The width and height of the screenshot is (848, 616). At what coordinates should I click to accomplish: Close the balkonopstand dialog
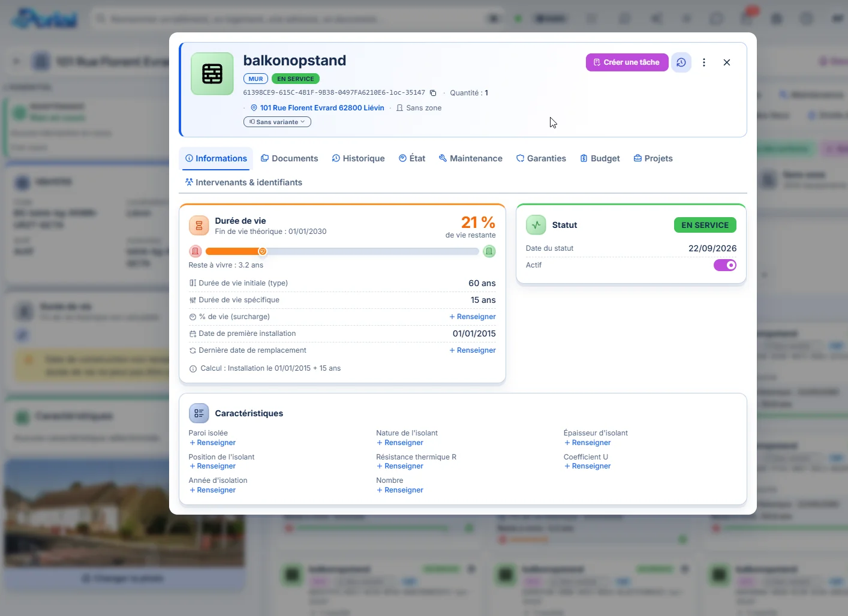[x=727, y=62]
